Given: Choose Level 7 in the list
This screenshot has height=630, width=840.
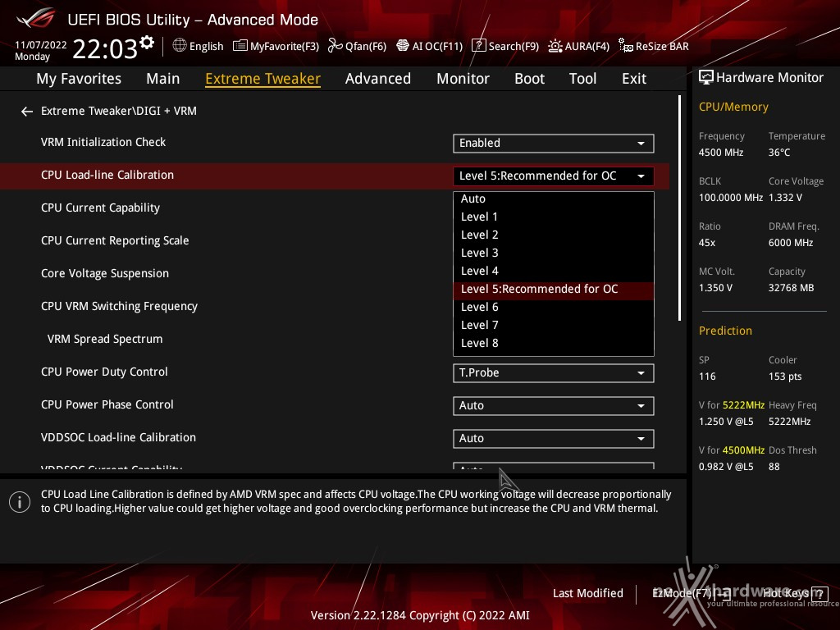Looking at the screenshot, I should [554, 325].
